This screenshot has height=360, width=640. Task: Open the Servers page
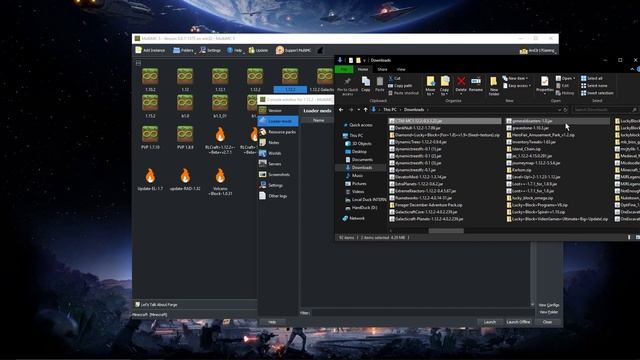click(278, 164)
